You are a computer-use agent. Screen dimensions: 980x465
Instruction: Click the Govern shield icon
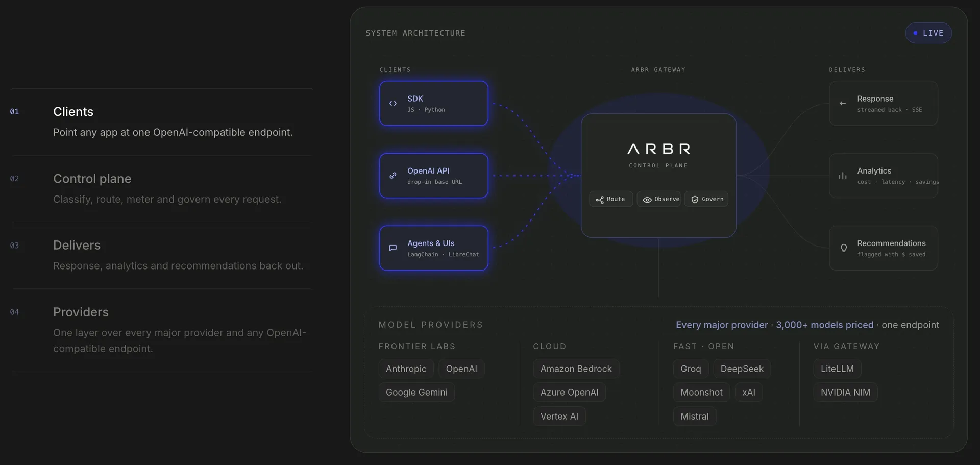point(695,200)
